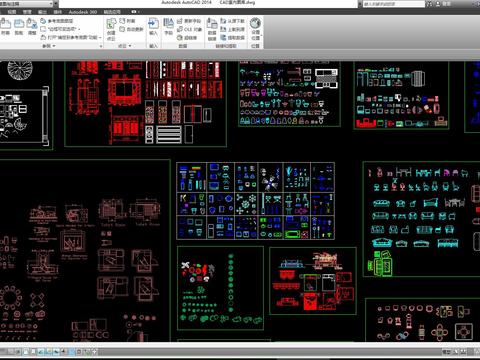Click the Import (输入) file icon

click(x=153, y=27)
